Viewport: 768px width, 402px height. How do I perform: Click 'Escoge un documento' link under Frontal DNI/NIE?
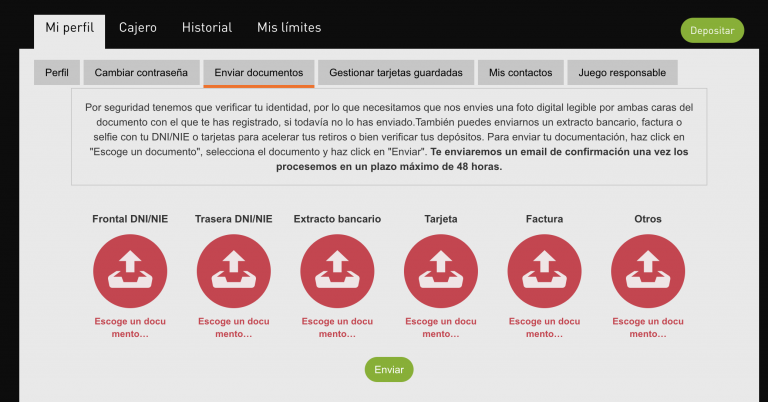tap(129, 328)
